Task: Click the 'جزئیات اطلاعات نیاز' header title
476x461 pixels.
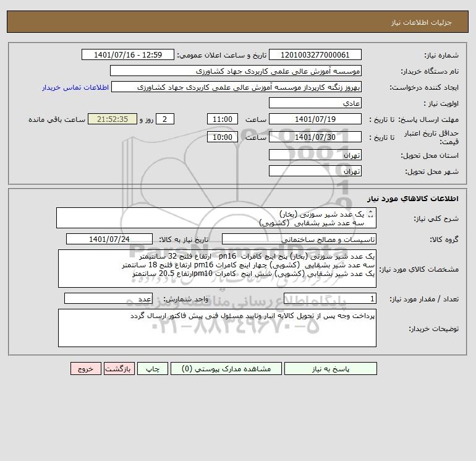Action: pyautogui.click(x=422, y=22)
